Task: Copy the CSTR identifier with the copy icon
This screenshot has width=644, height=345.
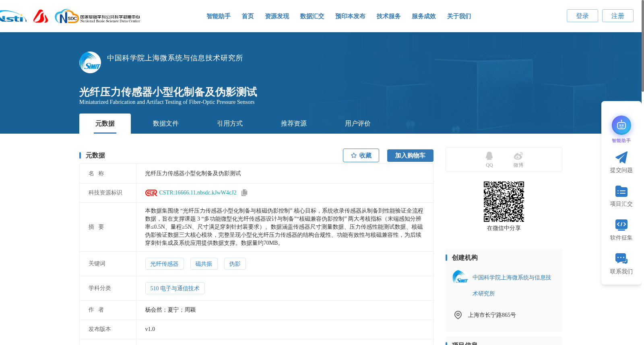Action: coord(244,193)
